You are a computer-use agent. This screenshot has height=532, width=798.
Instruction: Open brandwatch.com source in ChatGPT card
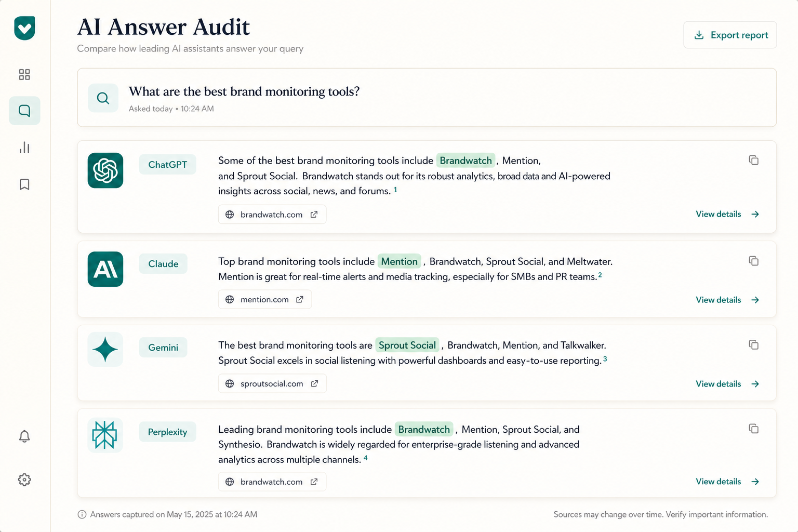(x=272, y=215)
